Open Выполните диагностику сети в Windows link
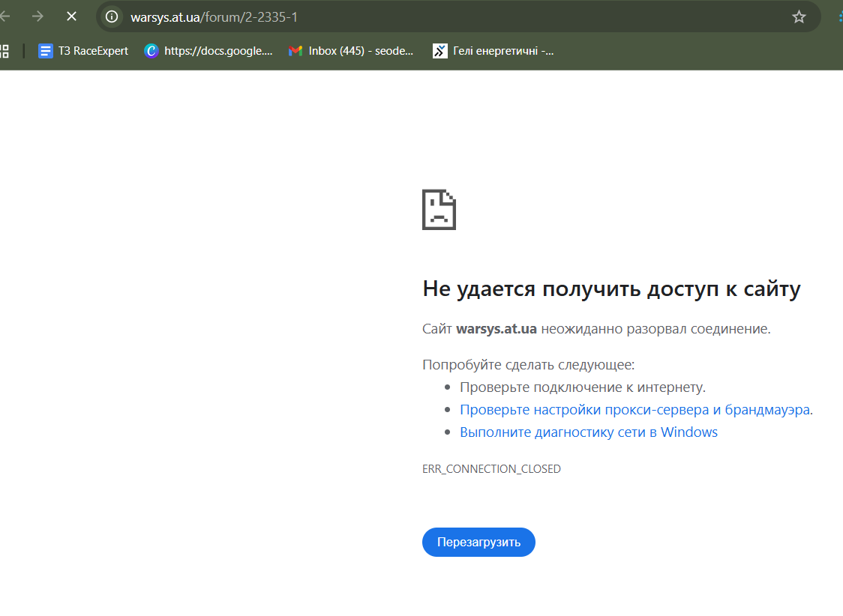 click(x=589, y=432)
